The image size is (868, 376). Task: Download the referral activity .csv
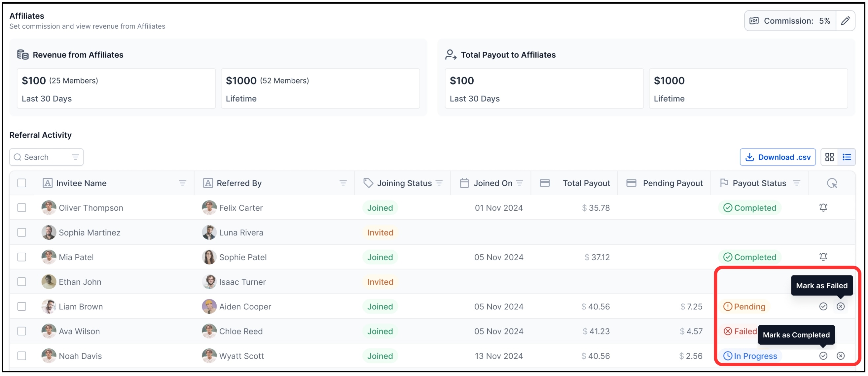point(778,157)
